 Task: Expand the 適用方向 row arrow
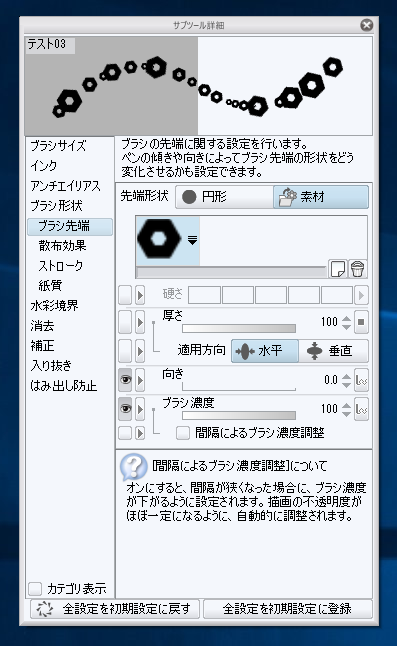[140, 351]
